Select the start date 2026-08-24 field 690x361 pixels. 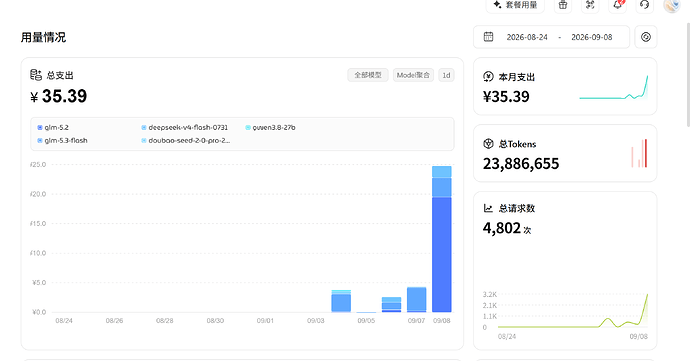click(527, 37)
